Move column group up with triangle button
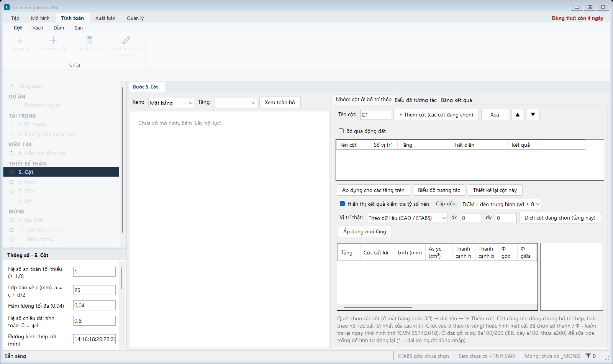The image size is (613, 364). (518, 115)
